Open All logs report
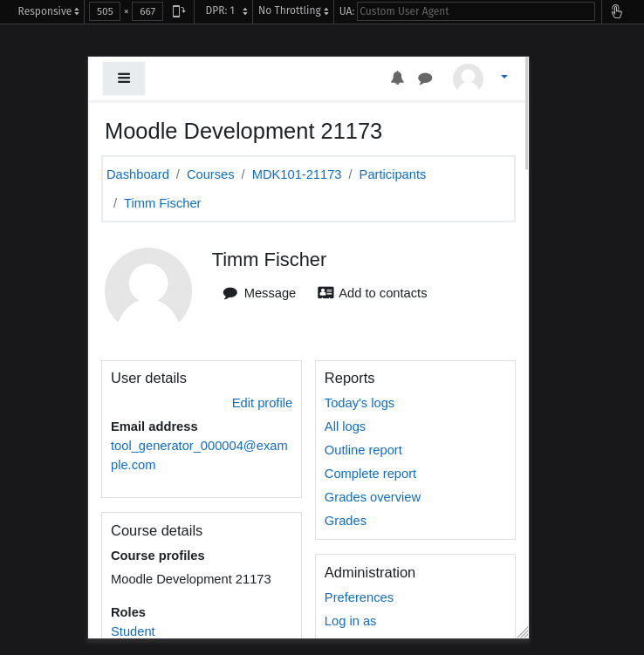 (346, 426)
